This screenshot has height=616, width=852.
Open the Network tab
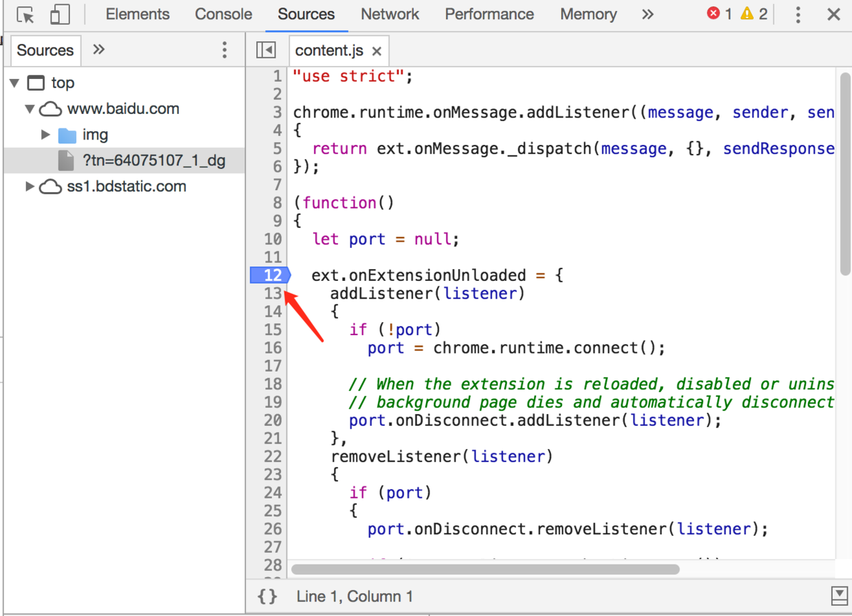click(x=390, y=14)
